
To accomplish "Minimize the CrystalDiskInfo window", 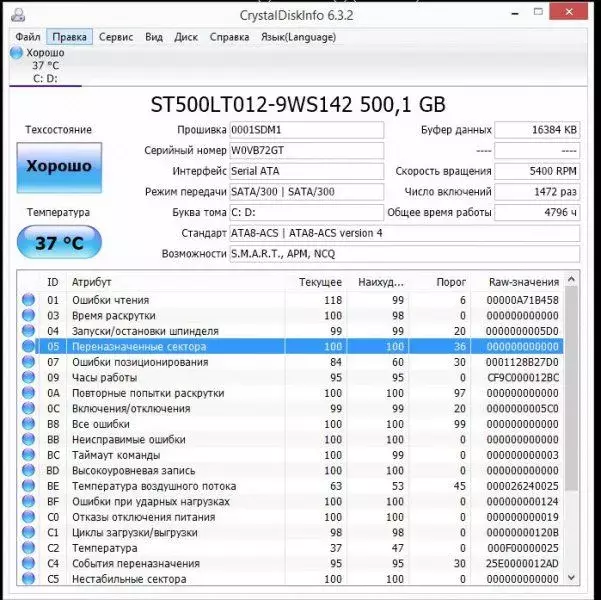I will (x=515, y=13).
